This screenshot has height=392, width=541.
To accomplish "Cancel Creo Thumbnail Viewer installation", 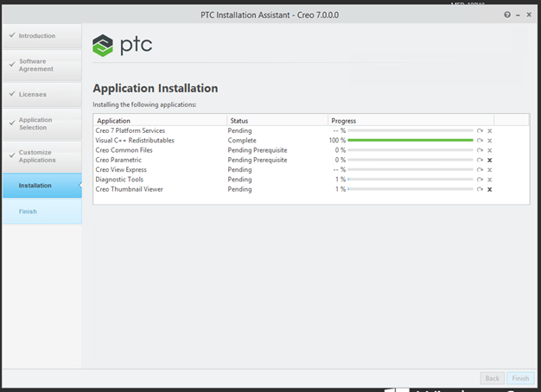I will pos(489,189).
